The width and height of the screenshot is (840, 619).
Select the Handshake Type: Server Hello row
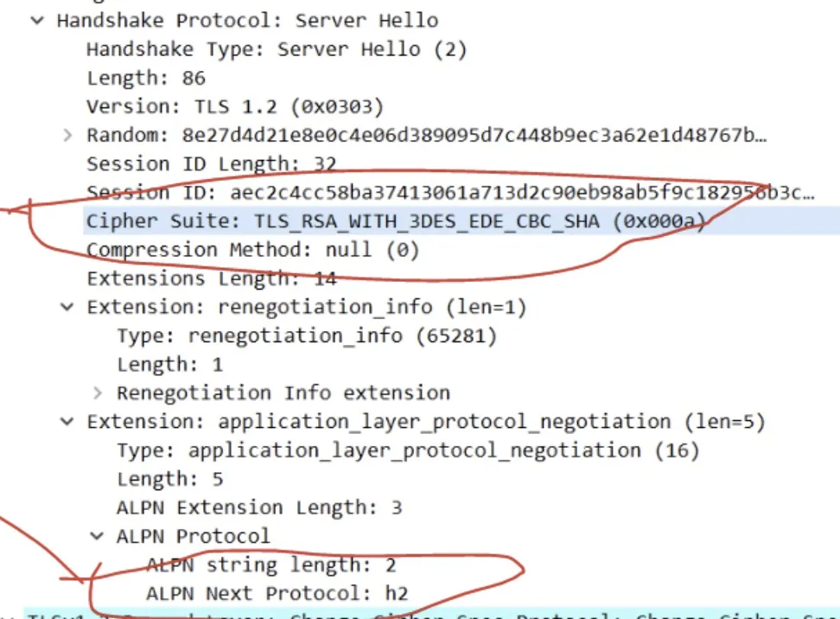tap(277, 49)
